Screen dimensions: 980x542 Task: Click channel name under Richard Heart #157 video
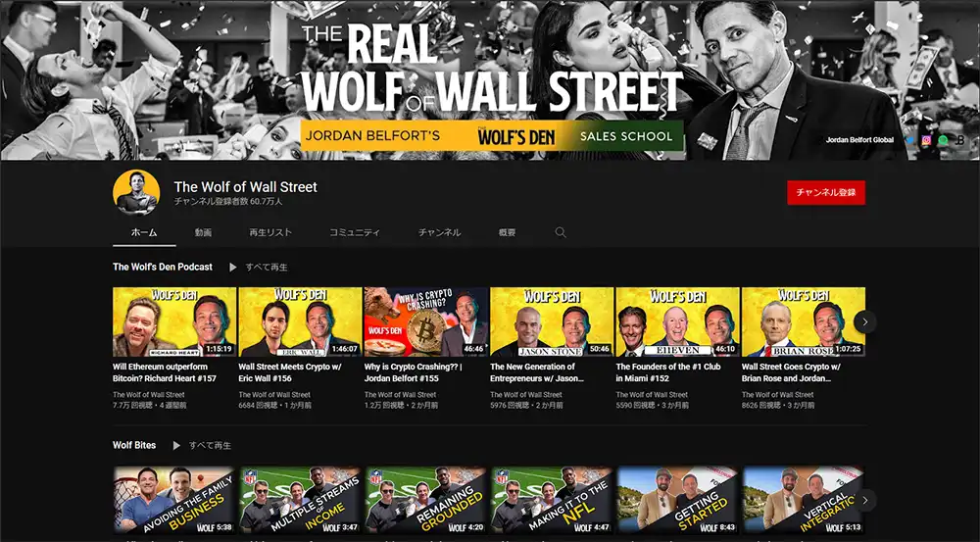(x=149, y=394)
